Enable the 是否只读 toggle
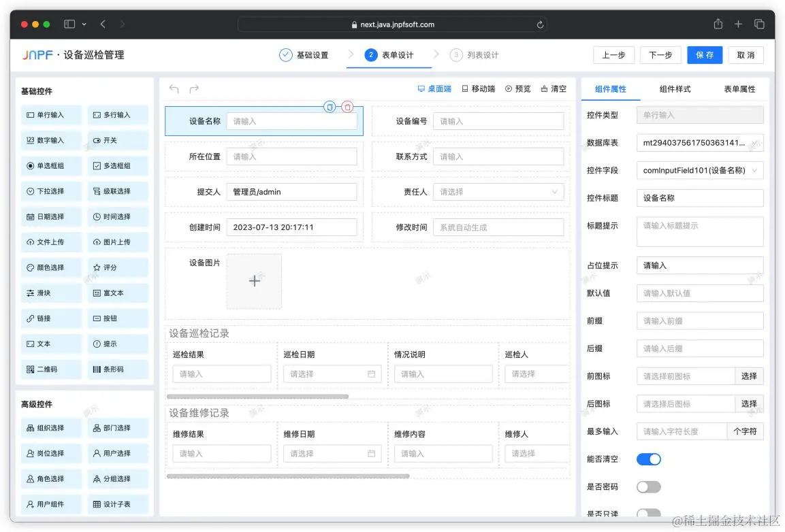 coord(649,513)
